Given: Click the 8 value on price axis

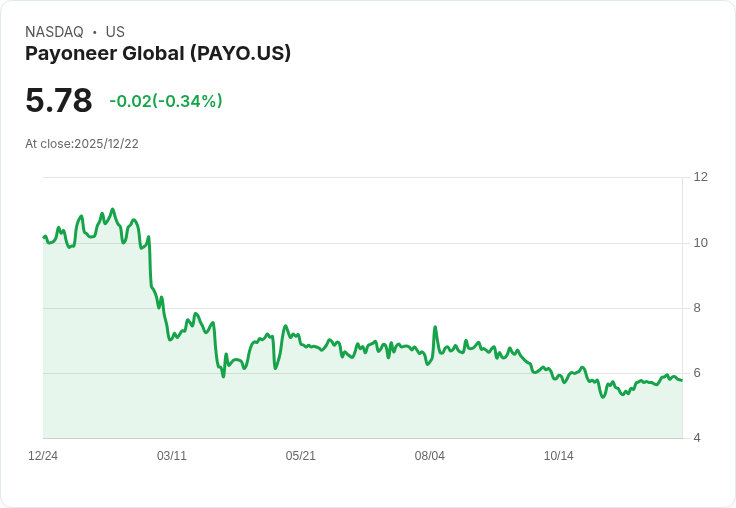Looking at the screenshot, I should (x=697, y=308).
